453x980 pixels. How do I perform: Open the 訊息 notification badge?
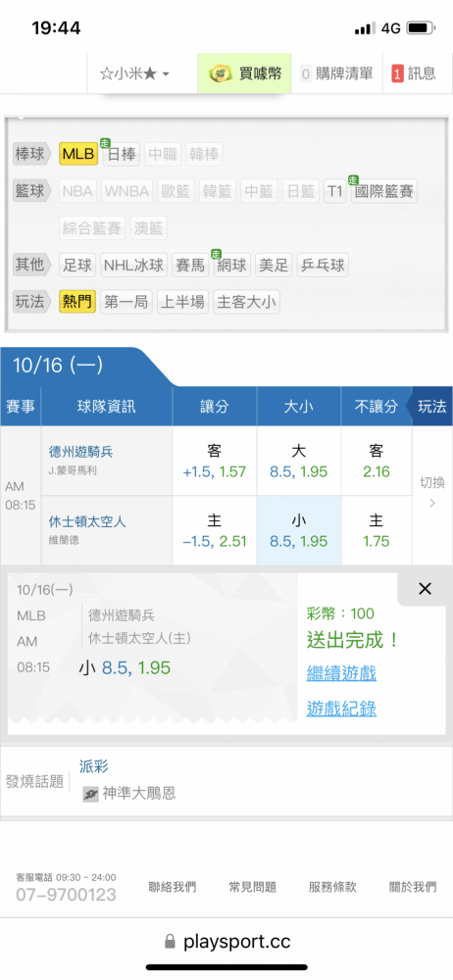click(x=397, y=73)
